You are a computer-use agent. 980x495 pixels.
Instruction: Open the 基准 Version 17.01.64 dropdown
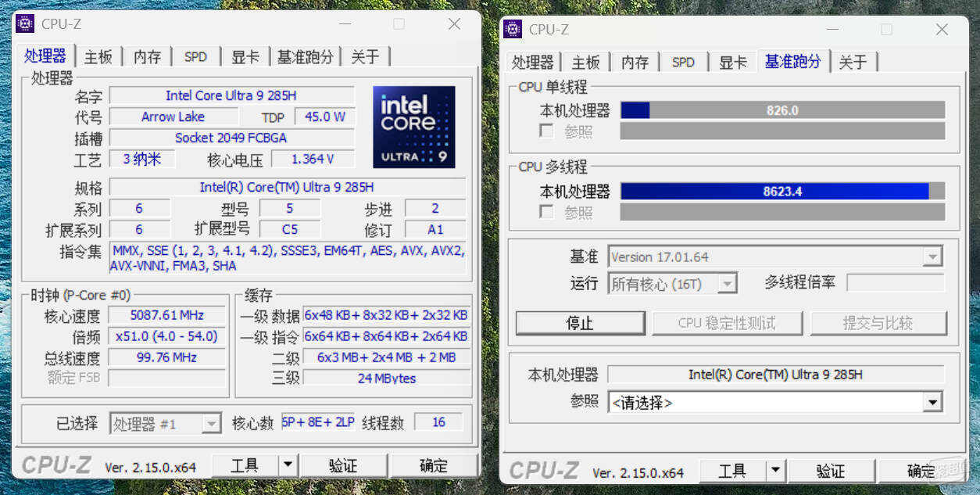pyautogui.click(x=775, y=256)
